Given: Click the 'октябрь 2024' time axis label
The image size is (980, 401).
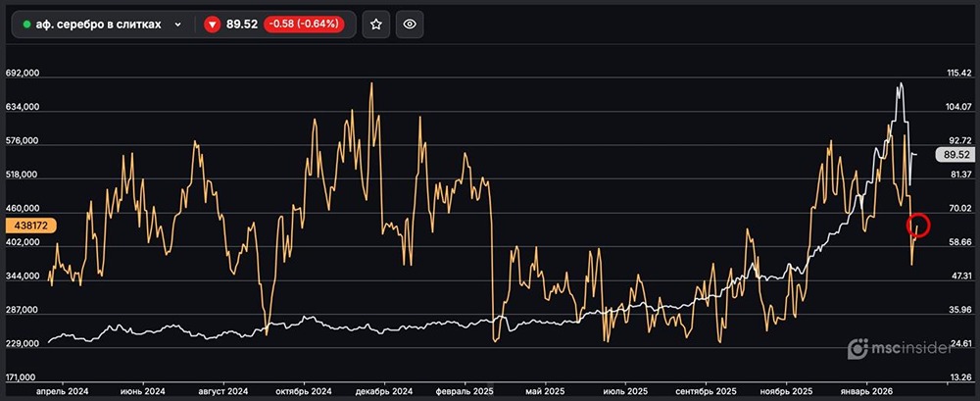Looking at the screenshot, I should pyautogui.click(x=304, y=391).
